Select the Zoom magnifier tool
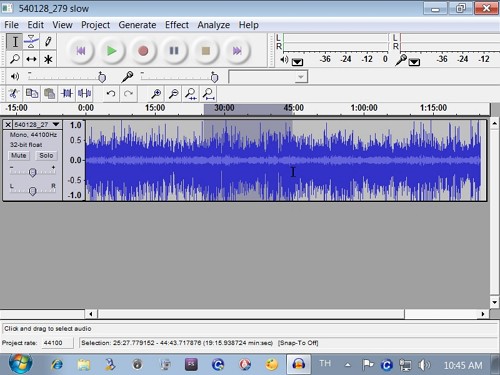The image size is (500, 375). coord(15,59)
